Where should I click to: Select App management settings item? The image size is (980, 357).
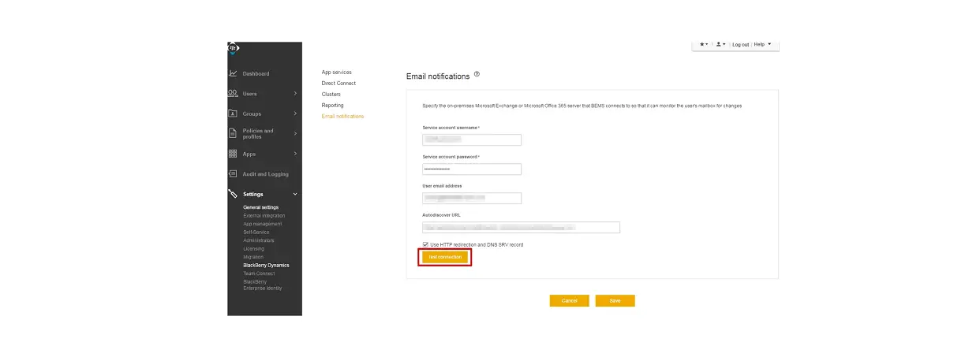(262, 224)
